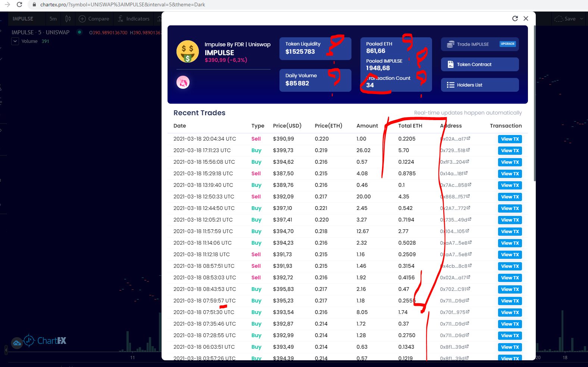Open Compare symbol dialog
The width and height of the screenshot is (588, 367).
pos(94,19)
